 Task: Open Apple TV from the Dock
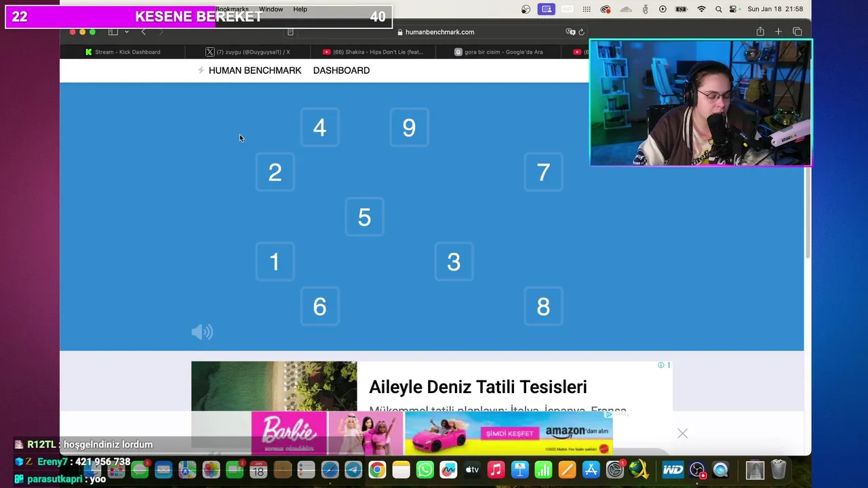point(472,470)
